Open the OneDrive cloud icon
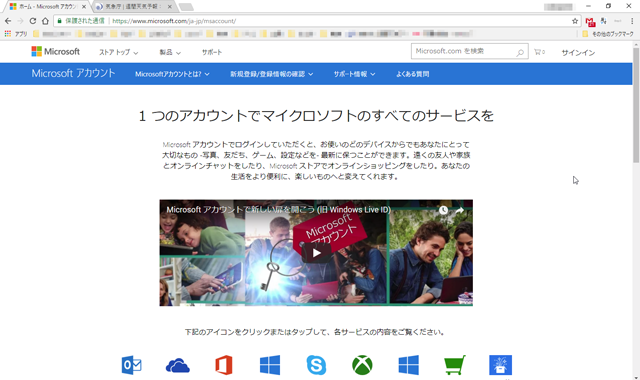The image size is (640, 380). (x=178, y=365)
